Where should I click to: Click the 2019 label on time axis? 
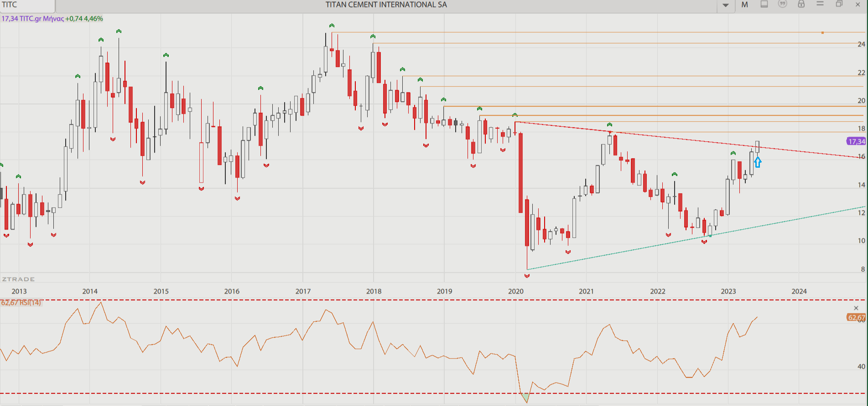[x=445, y=291]
